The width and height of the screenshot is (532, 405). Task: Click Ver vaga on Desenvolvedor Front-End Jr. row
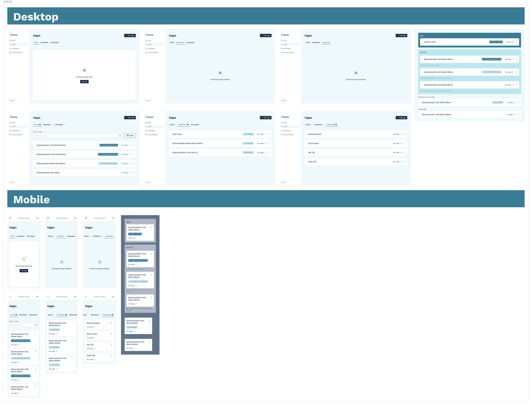pyautogui.click(x=261, y=152)
